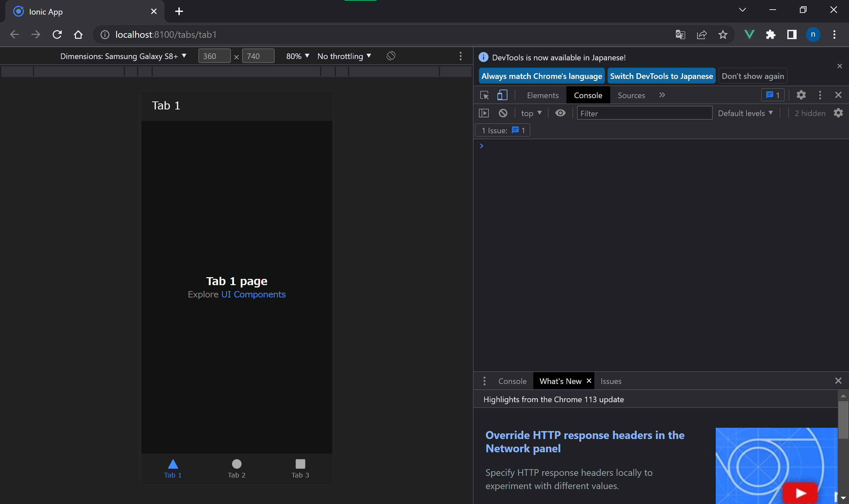This screenshot has height=504, width=849.
Task: Toggle the device toolbar icon
Action: tap(502, 95)
